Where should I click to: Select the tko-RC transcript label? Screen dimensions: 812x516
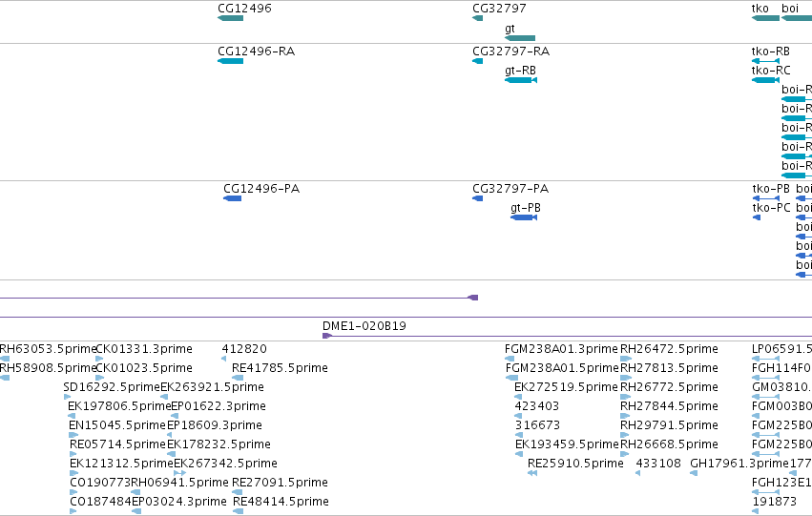point(771,71)
